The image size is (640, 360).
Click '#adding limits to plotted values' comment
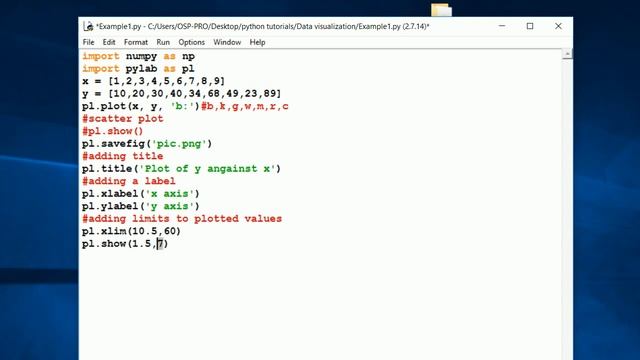[182, 218]
